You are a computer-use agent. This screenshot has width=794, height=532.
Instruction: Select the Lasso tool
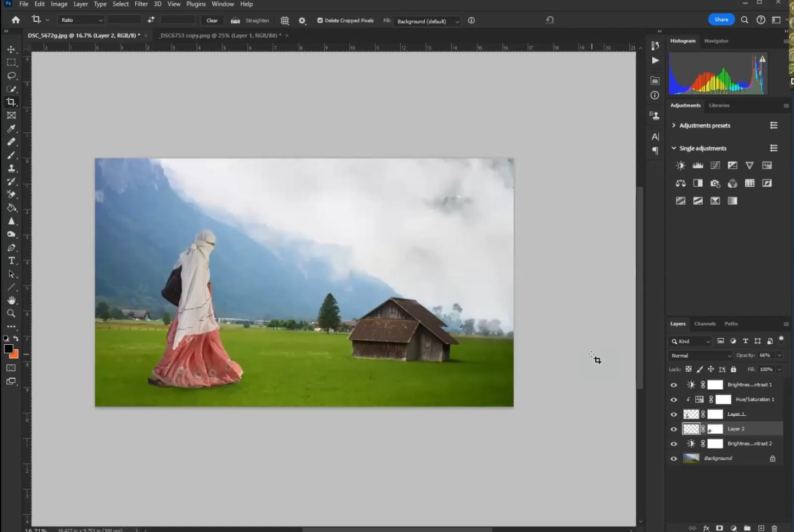point(11,75)
